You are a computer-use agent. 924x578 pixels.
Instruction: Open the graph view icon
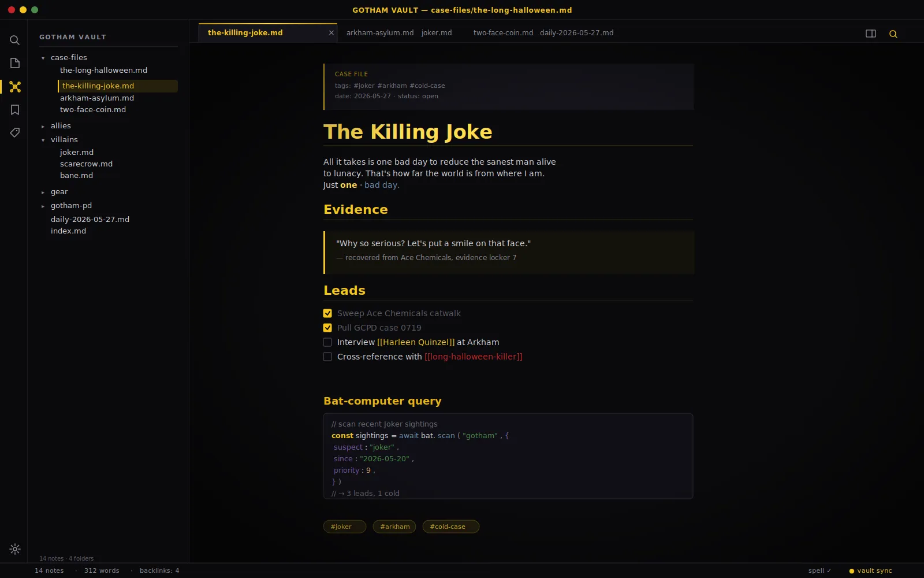15,87
